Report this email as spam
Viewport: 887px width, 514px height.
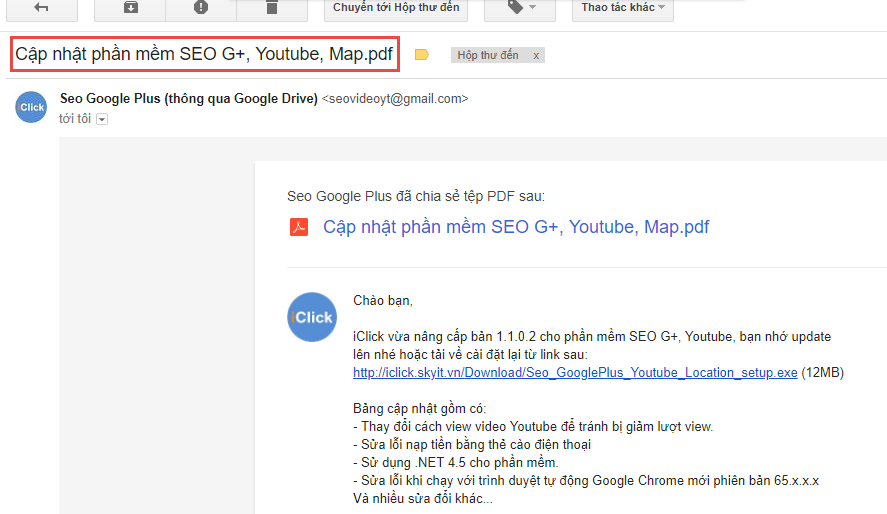(x=201, y=8)
